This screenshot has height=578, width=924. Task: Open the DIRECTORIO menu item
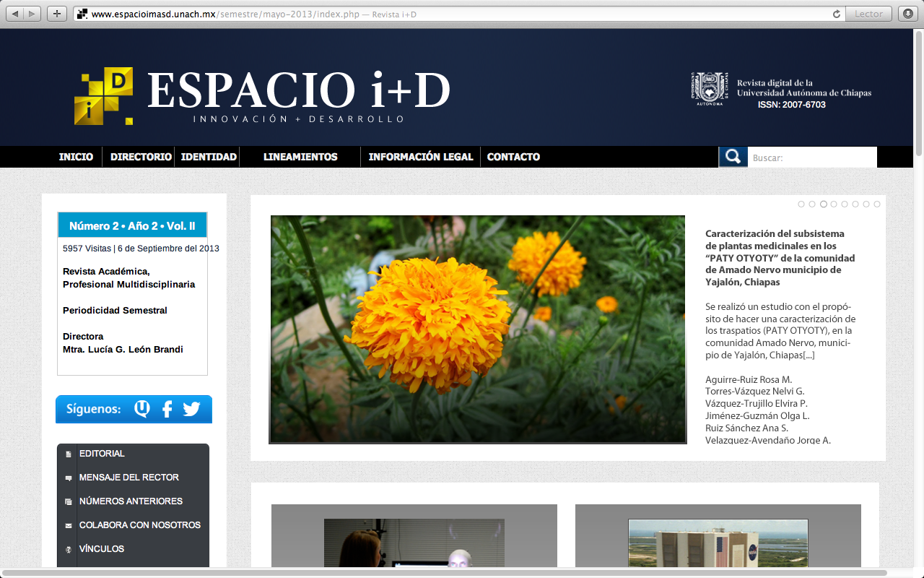[x=141, y=157]
